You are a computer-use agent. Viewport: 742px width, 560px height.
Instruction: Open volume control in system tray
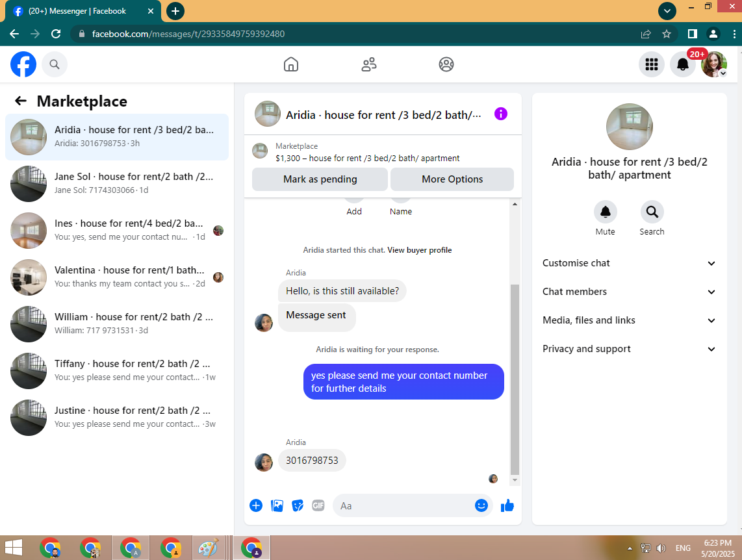coord(661,548)
